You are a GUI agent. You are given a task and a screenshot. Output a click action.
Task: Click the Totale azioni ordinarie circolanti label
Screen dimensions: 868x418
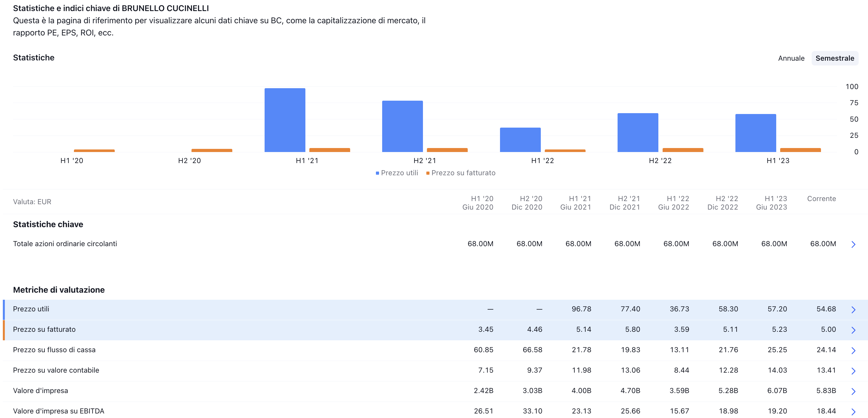[x=65, y=244]
